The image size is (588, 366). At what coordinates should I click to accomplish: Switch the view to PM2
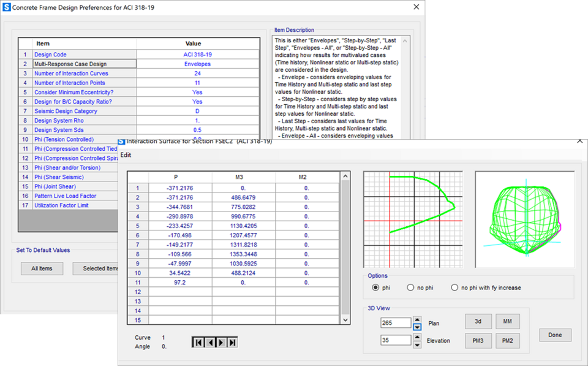point(508,341)
